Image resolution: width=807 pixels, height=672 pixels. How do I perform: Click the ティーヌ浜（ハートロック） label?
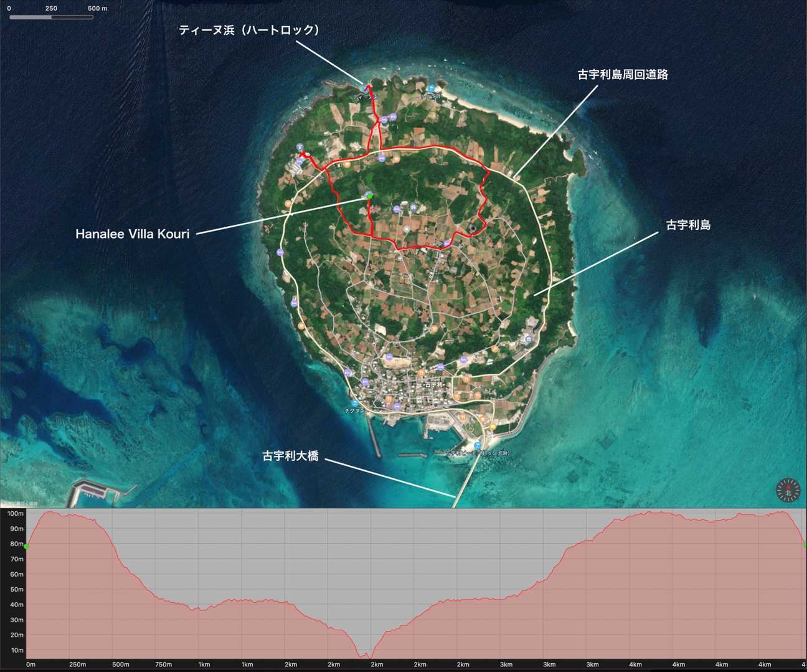(249, 30)
